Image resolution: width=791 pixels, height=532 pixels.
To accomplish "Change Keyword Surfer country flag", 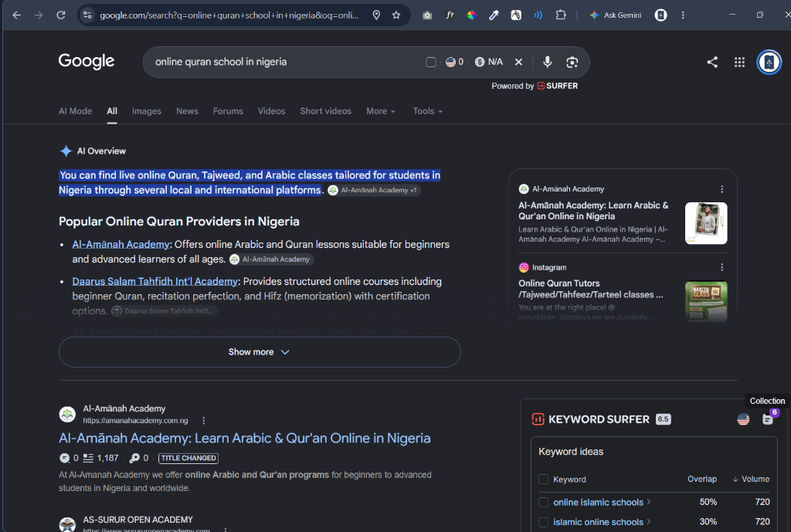I will (x=743, y=419).
